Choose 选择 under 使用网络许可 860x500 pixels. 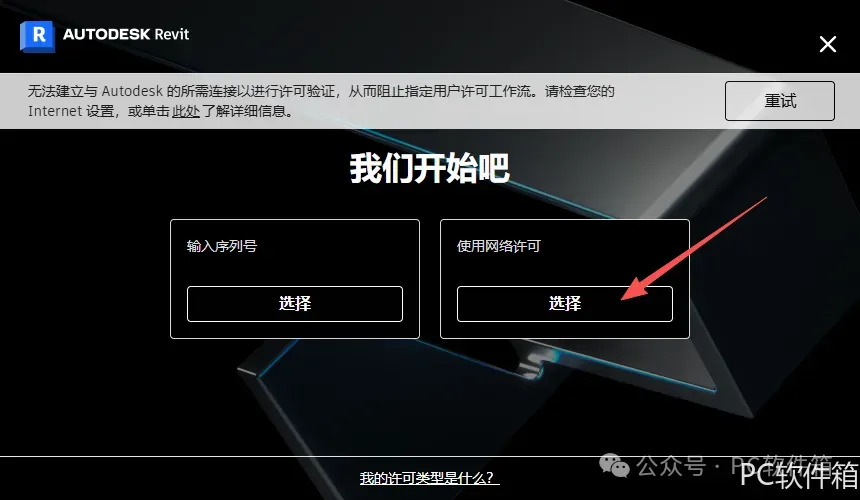[564, 304]
